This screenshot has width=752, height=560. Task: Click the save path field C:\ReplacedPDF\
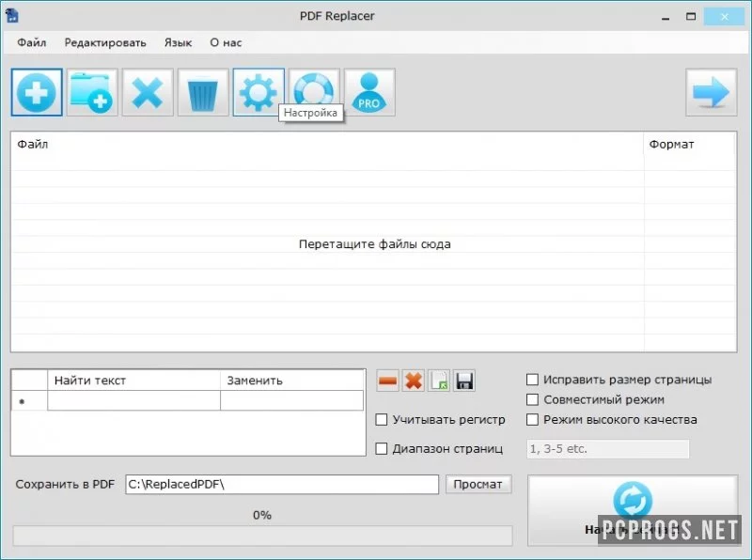click(282, 484)
